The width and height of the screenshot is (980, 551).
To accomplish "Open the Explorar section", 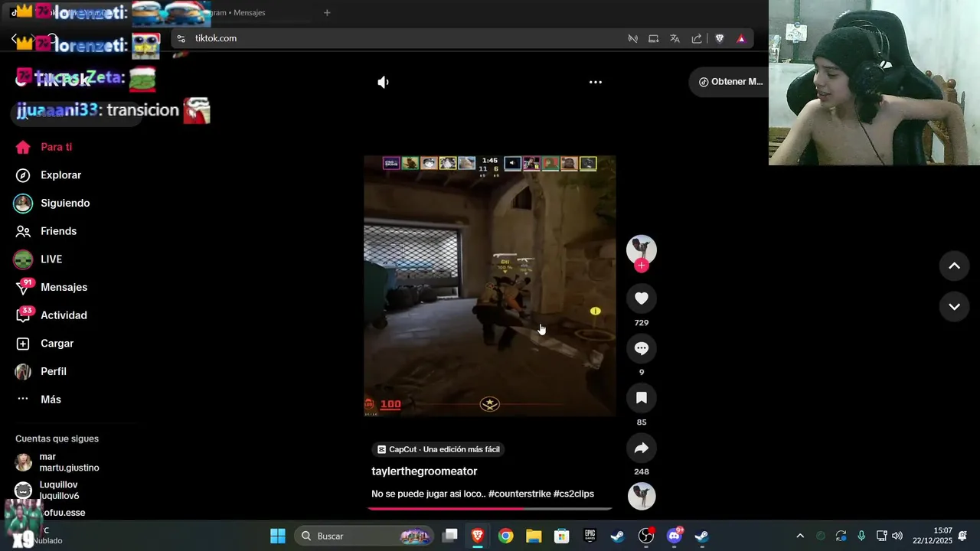I will point(60,175).
